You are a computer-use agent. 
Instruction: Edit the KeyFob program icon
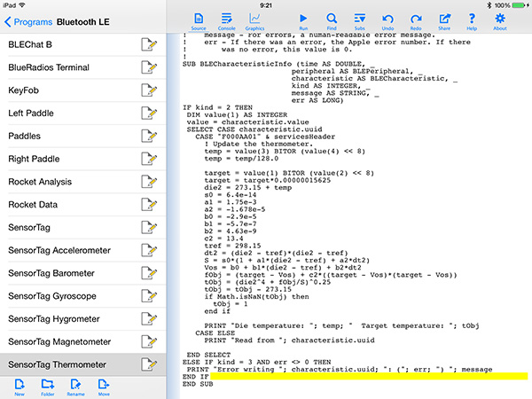149,90
